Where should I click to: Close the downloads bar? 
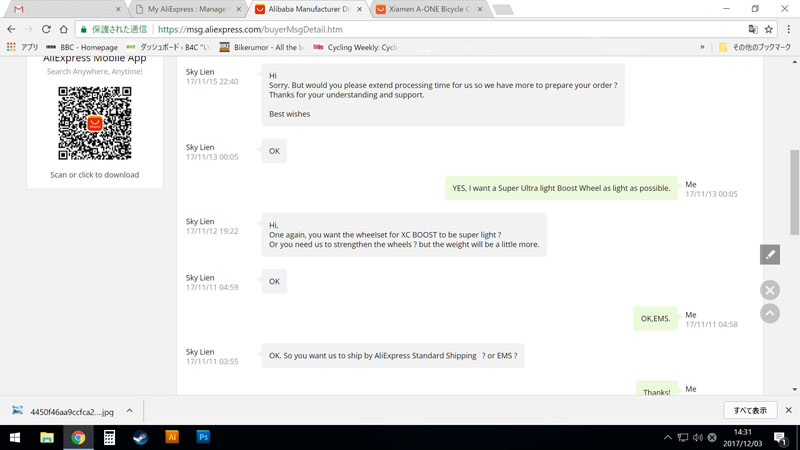coord(788,410)
